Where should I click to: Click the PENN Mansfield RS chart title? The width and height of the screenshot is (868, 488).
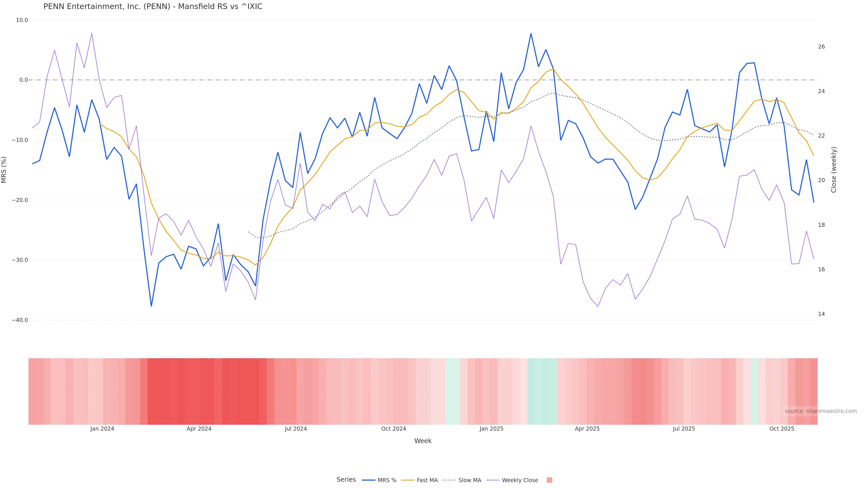pos(153,7)
